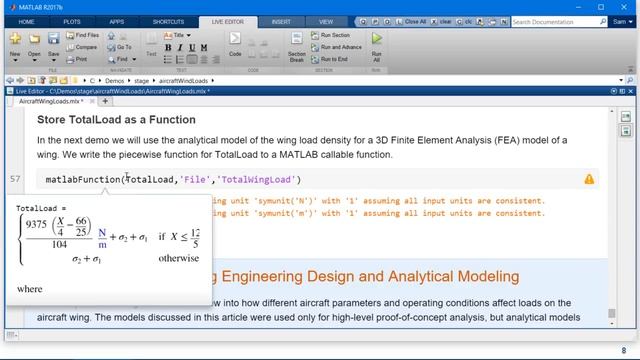
Task: Insert a Section Break
Action: (x=297, y=47)
